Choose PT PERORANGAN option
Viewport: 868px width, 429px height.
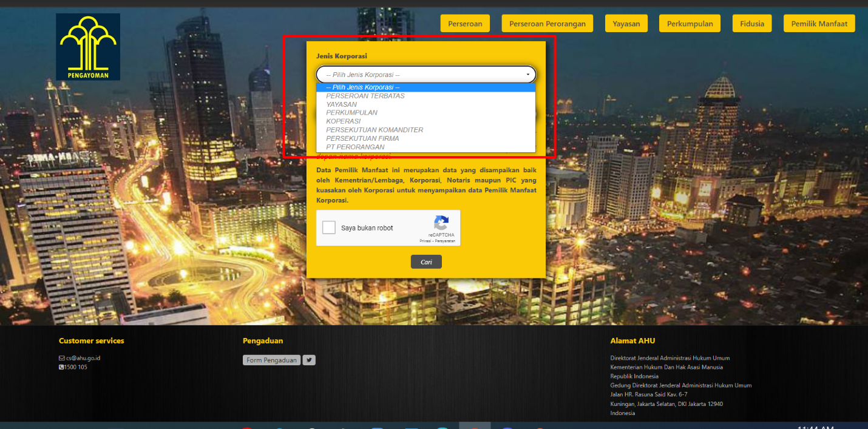(355, 147)
